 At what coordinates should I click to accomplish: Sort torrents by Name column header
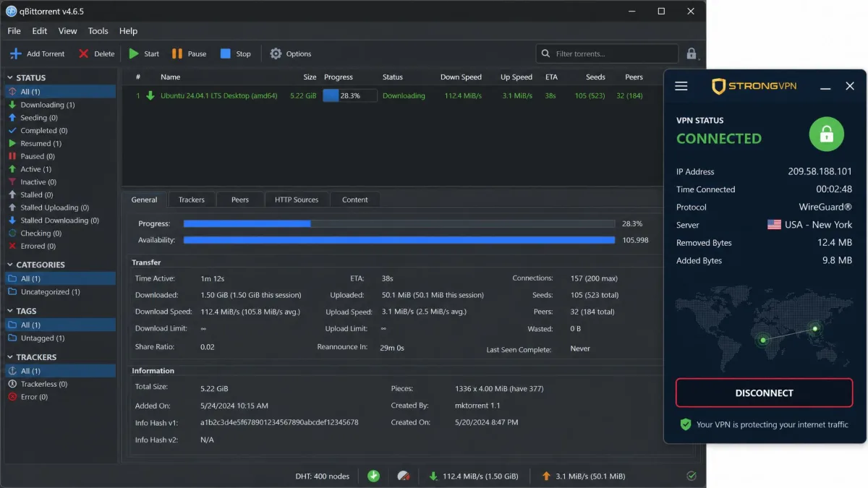pos(171,77)
